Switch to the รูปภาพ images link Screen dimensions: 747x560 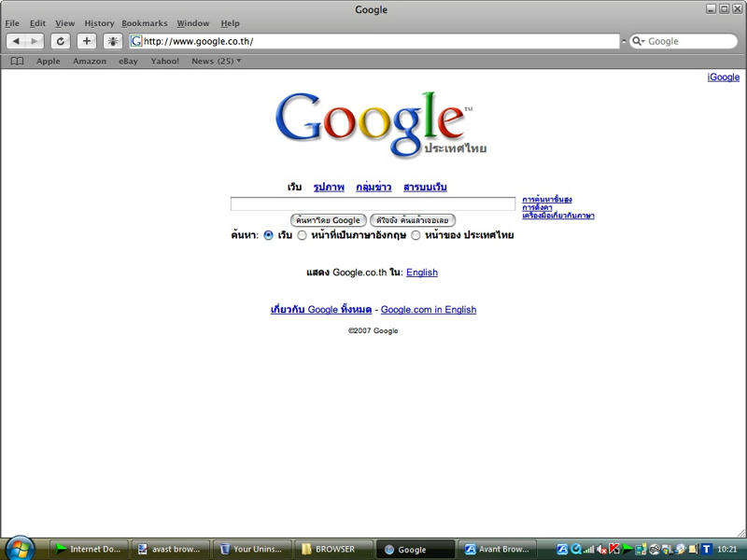click(329, 188)
